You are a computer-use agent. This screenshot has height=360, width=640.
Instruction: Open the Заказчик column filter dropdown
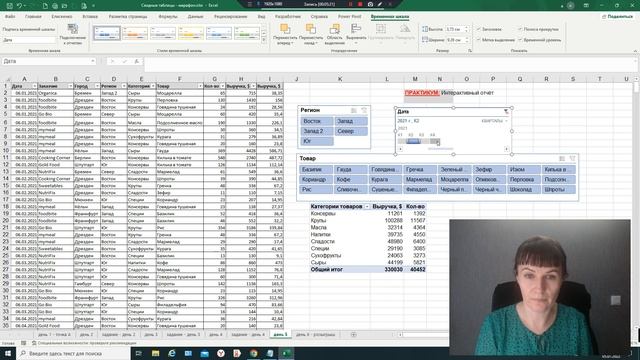[70, 86]
